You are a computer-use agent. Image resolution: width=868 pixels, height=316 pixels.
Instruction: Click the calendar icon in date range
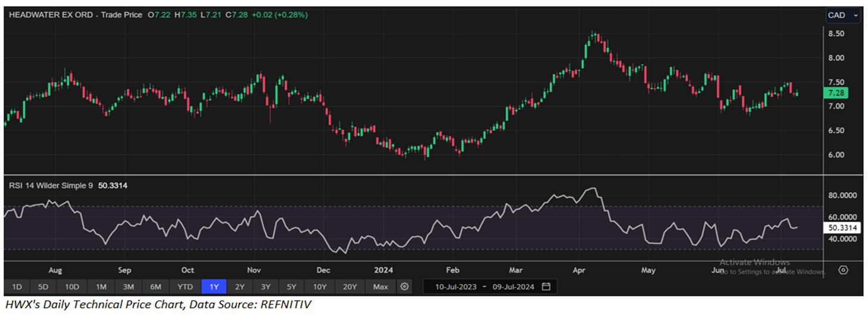pyautogui.click(x=546, y=287)
